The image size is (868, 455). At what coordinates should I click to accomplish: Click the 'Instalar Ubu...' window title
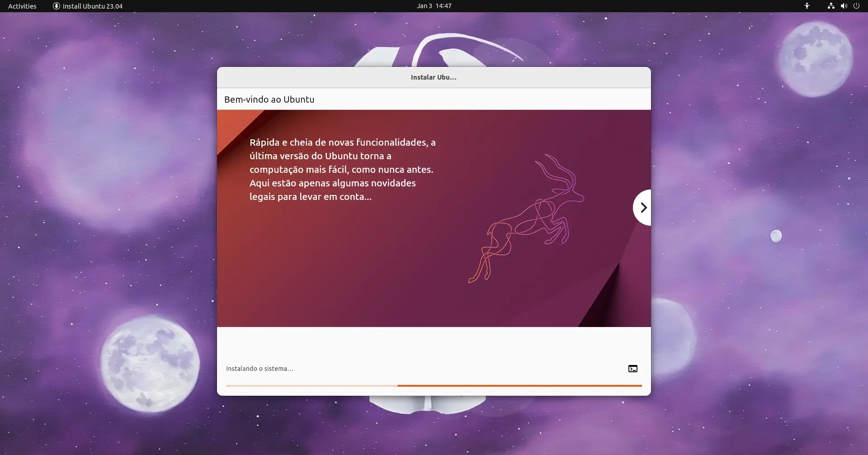(x=434, y=77)
